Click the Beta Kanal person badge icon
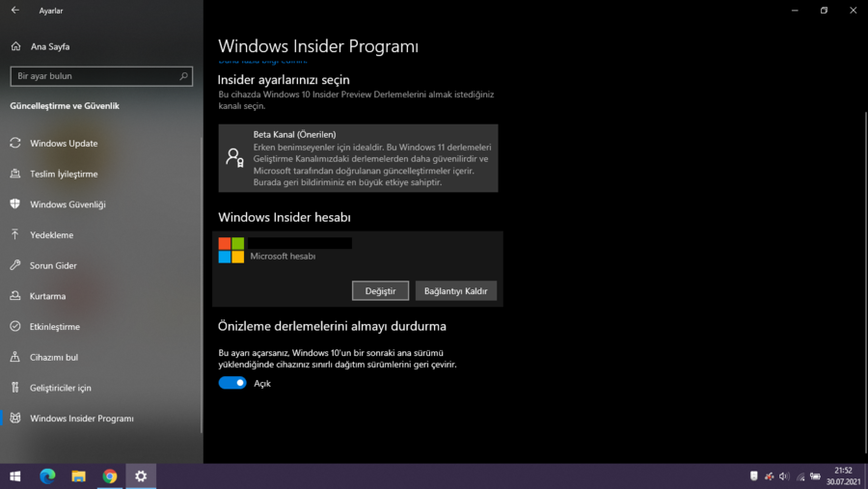The width and height of the screenshot is (868, 489). click(234, 158)
